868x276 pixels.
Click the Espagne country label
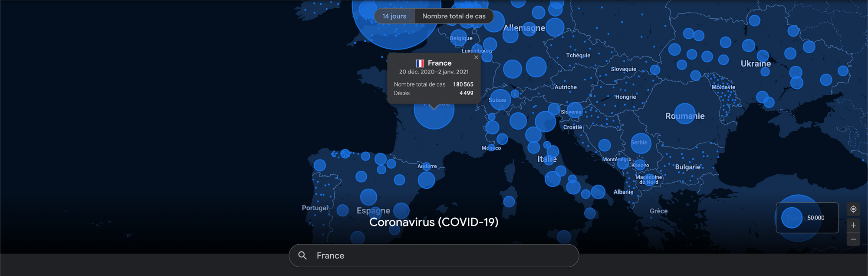coord(373,210)
